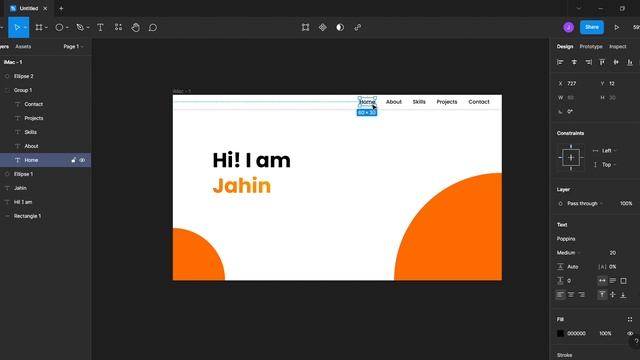The height and width of the screenshot is (360, 640).
Task: Click the purple user avatar
Action: [568, 27]
